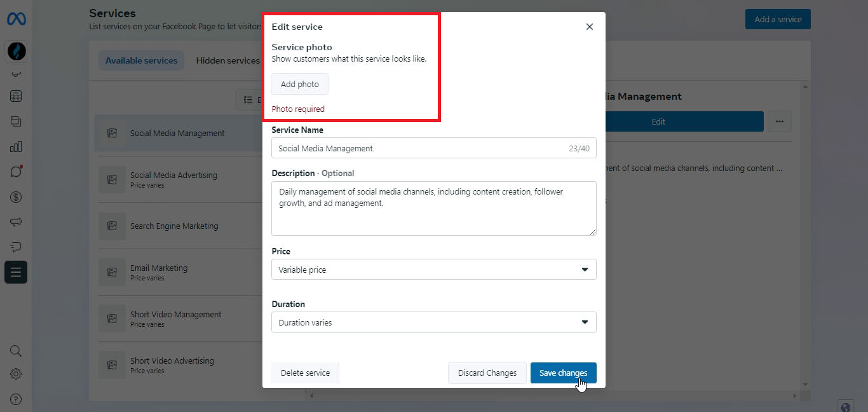Switch to the Hidden services tab
This screenshot has width=868, height=412.
[227, 61]
